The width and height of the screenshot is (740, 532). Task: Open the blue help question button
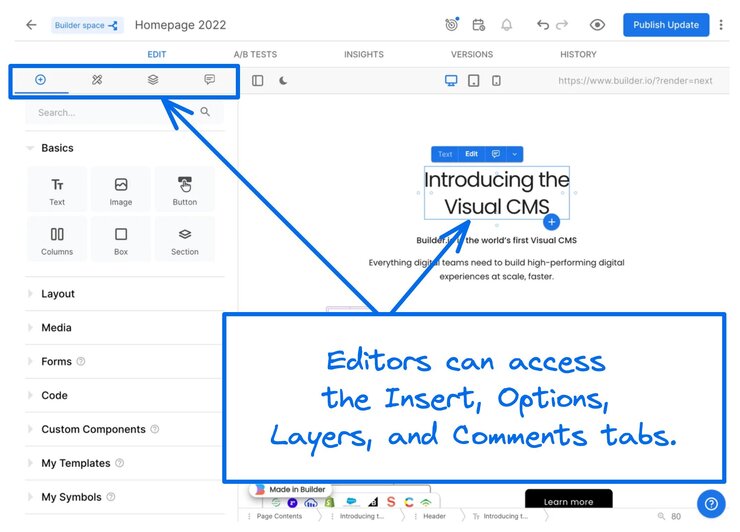coord(711,504)
